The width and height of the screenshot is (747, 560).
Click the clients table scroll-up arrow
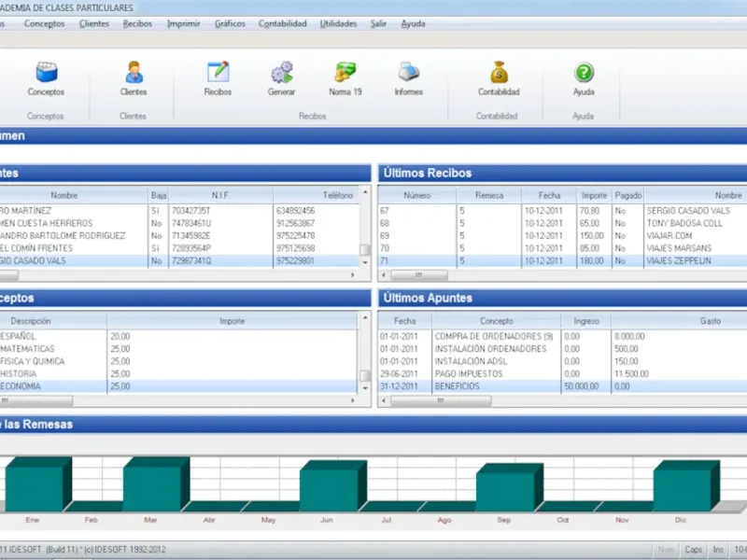click(x=365, y=192)
